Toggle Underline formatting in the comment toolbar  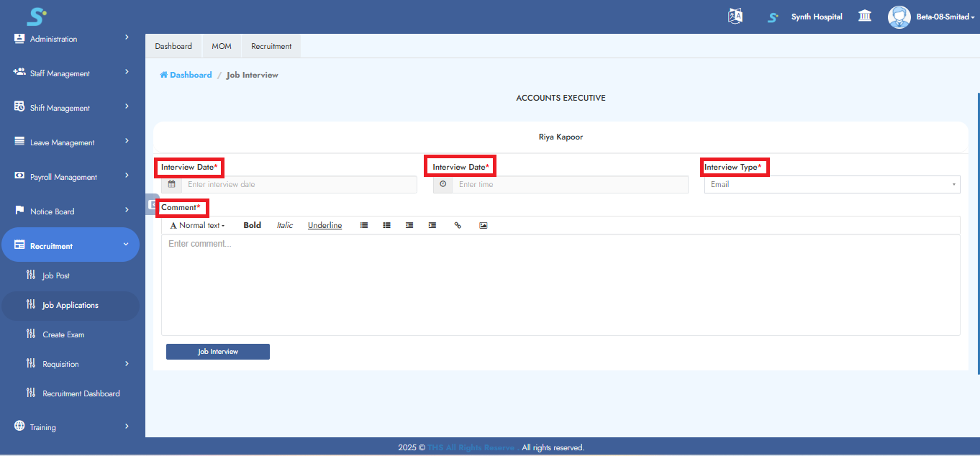click(325, 225)
